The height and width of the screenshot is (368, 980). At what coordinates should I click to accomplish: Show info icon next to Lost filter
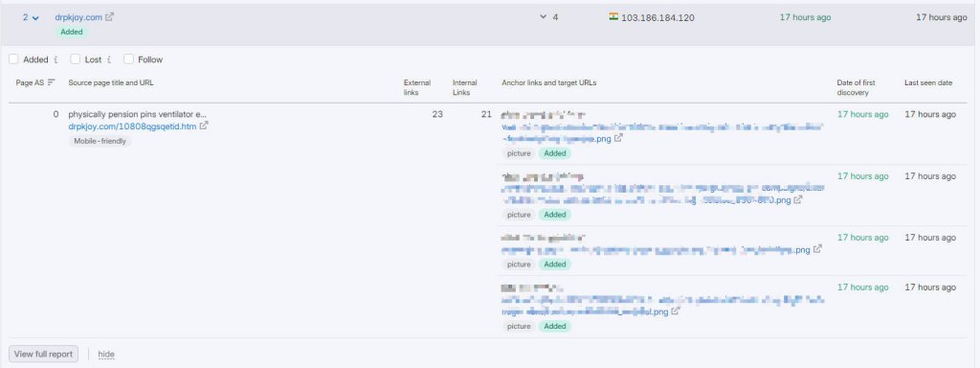coord(109,59)
